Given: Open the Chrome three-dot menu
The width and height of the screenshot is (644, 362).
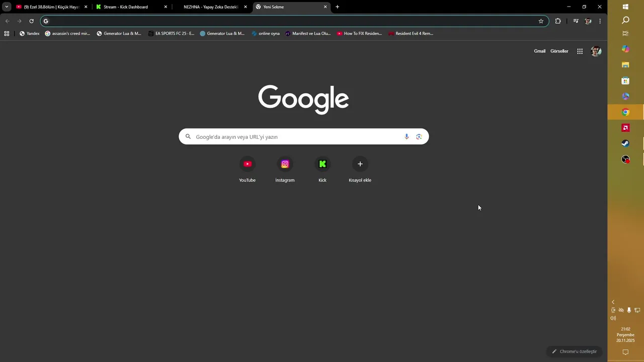Looking at the screenshot, I should (600, 21).
